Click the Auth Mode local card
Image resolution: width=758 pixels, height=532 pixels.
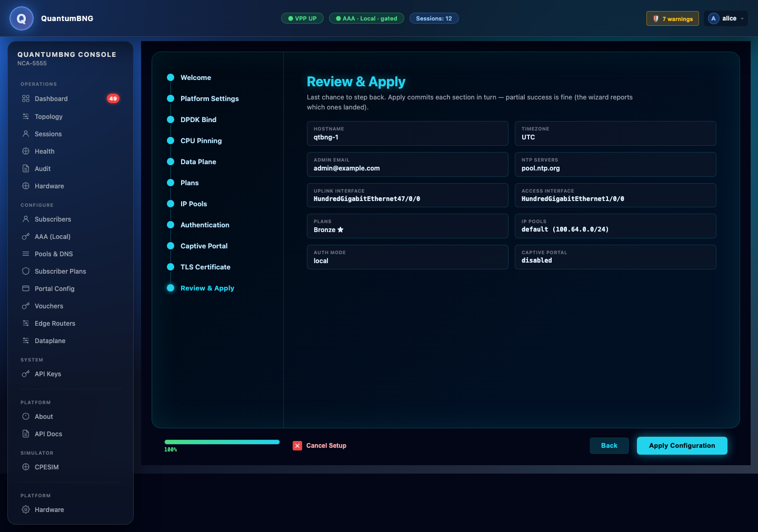point(407,257)
